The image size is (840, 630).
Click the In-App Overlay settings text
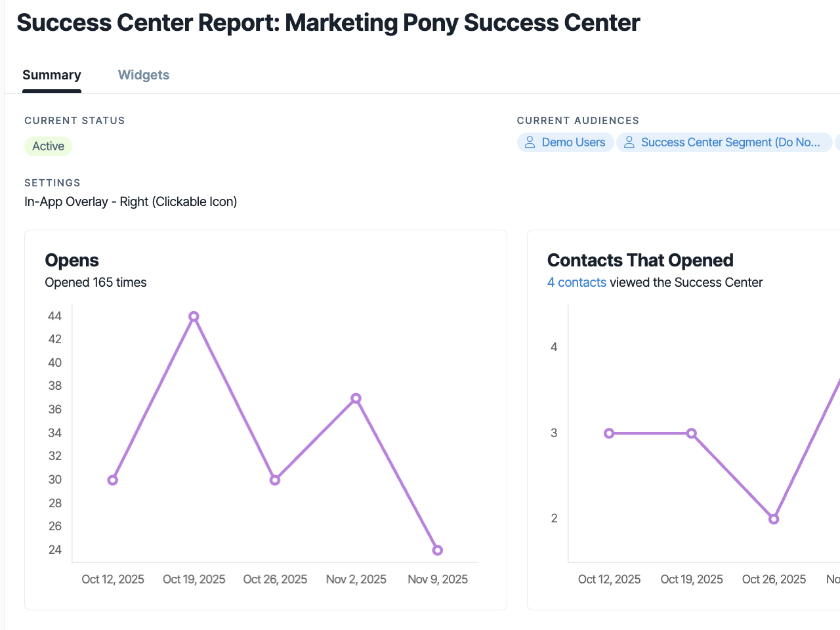coord(131,201)
